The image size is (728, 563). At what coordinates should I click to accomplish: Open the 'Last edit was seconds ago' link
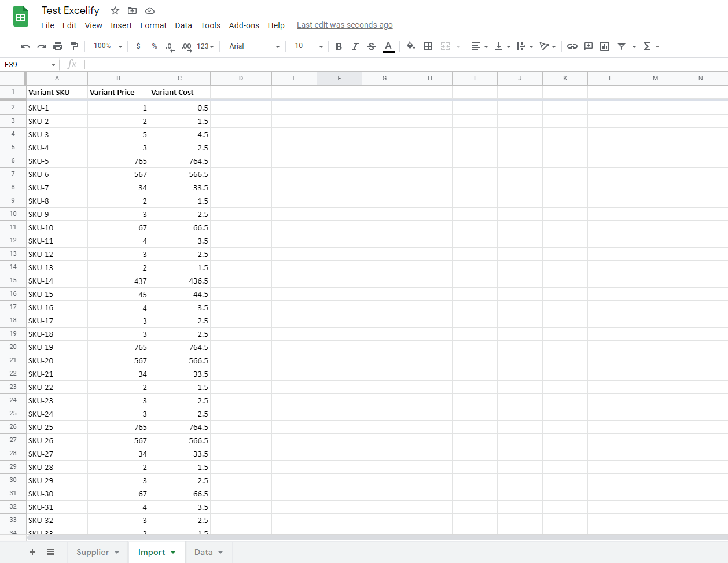[344, 25]
